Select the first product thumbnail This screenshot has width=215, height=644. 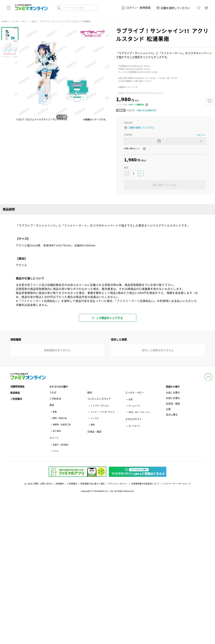click(x=10, y=34)
